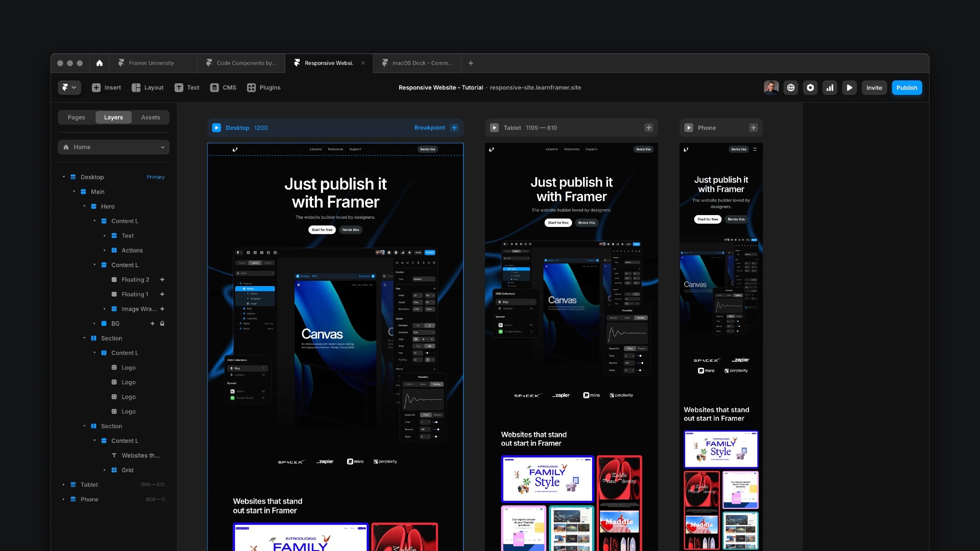Open the Layout panel
Screen dimensions: 980x551
pyautogui.click(x=148, y=87)
